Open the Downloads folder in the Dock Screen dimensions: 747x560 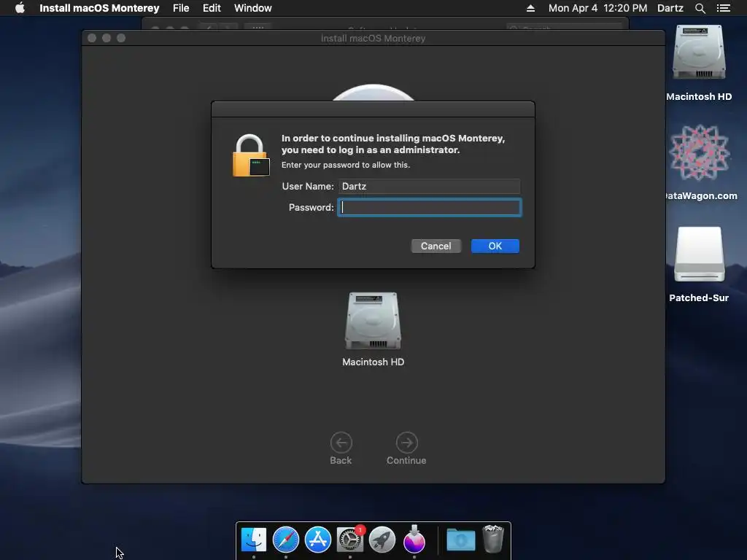pyautogui.click(x=461, y=540)
